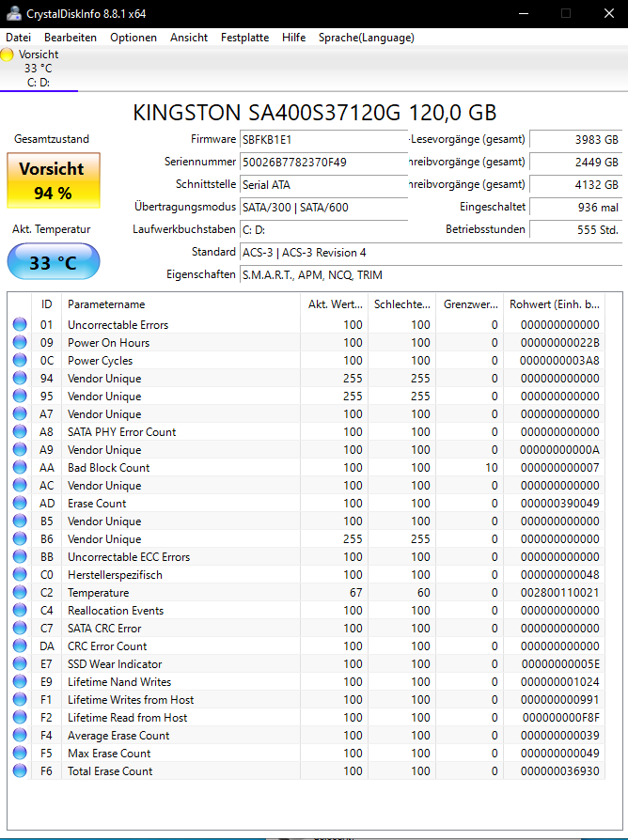Image resolution: width=628 pixels, height=840 pixels.
Task: Open the Optionen menu
Action: point(133,38)
